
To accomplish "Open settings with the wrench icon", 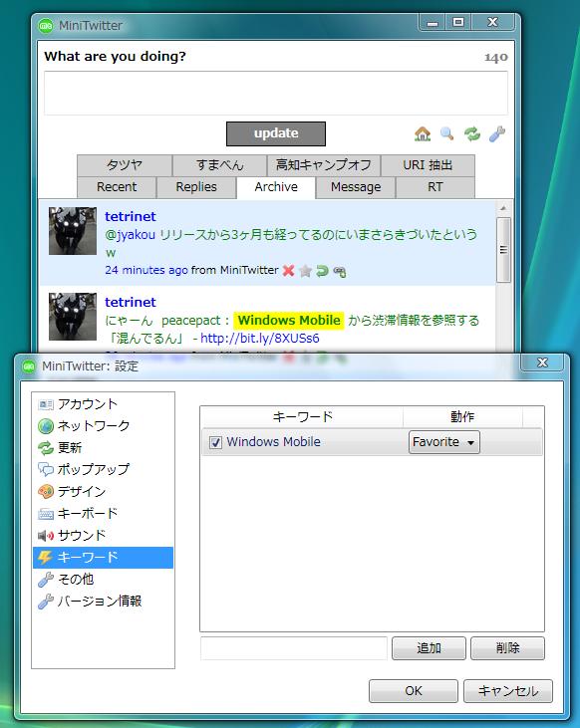I will click(x=497, y=134).
